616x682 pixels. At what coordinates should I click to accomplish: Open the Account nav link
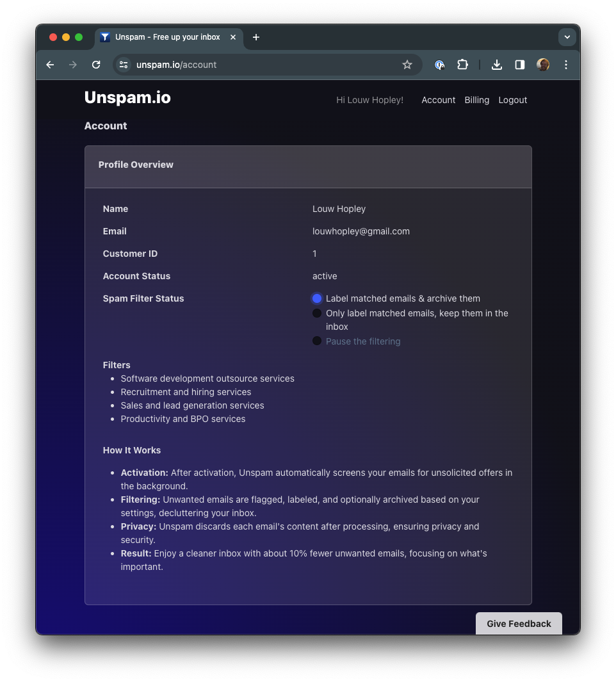tap(438, 100)
